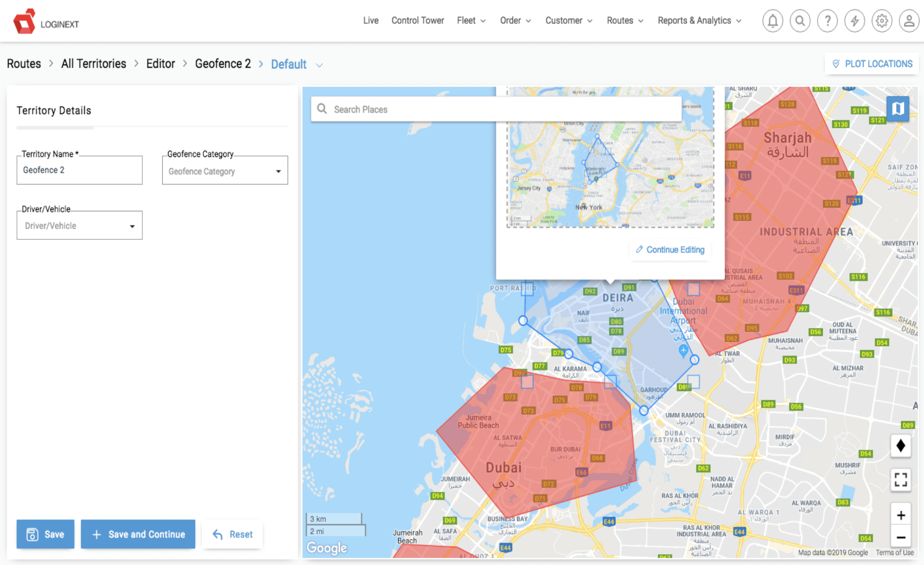
Task: Expand the Default breadcrumb dropdown
Action: pos(319,65)
